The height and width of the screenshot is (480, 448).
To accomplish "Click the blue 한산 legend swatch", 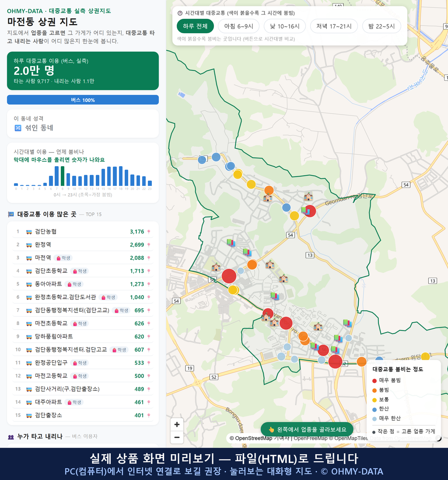I will pyautogui.click(x=374, y=409).
